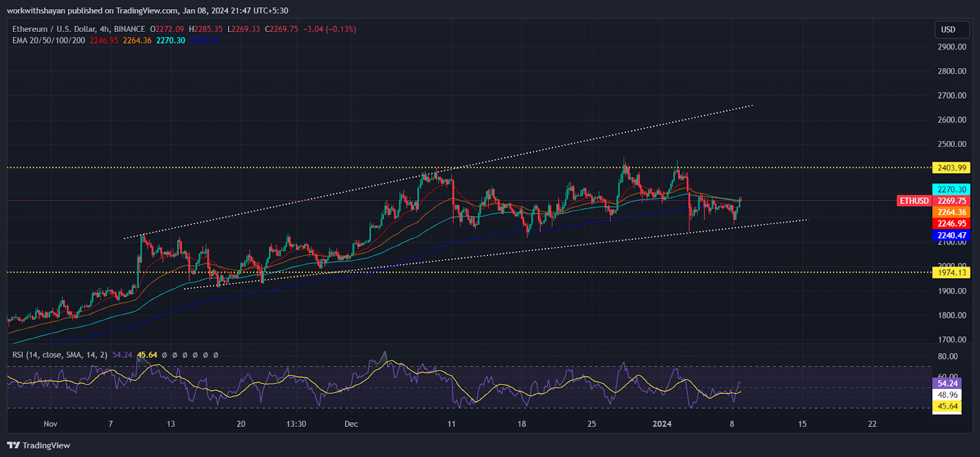Viewport: 980px width, 457px height.
Task: Click the blue 2240.47 EMA label
Action: (951, 235)
